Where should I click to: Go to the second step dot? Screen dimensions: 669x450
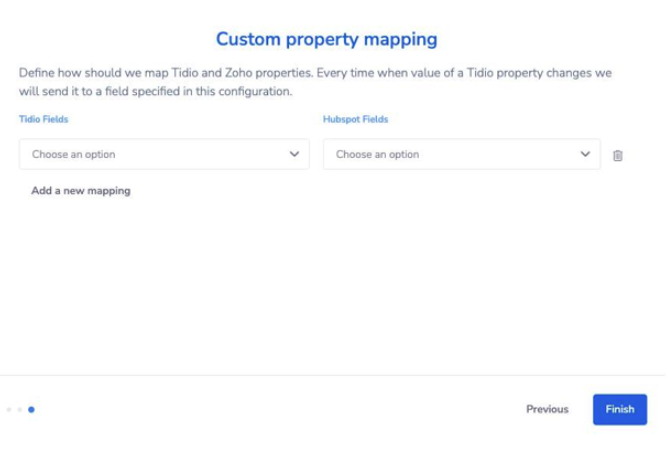[20, 409]
